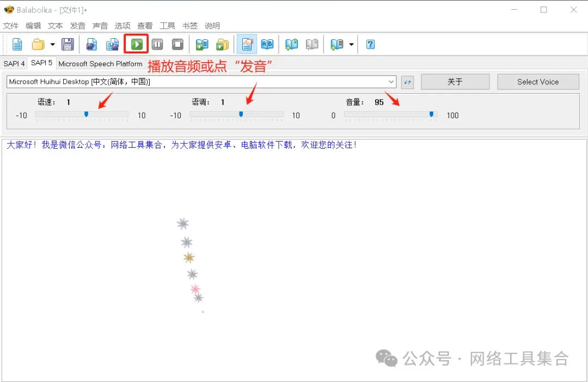
Task: Open the 书签 menu
Action: (190, 26)
